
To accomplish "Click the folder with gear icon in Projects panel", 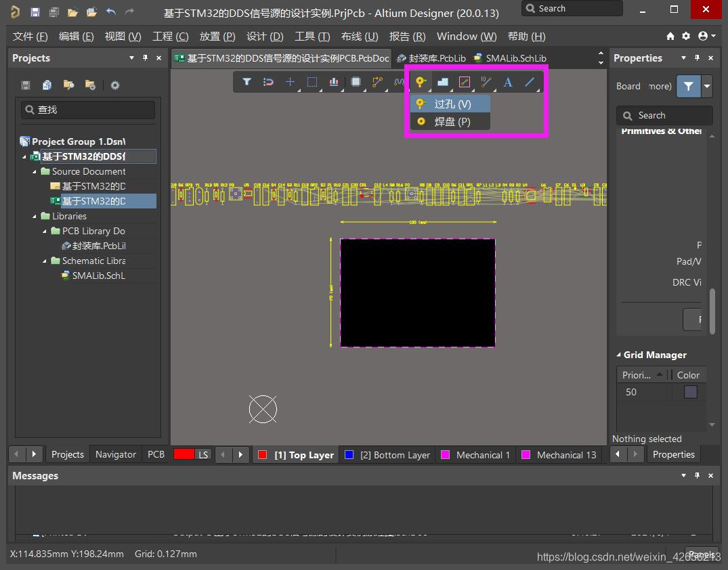I will [90, 85].
